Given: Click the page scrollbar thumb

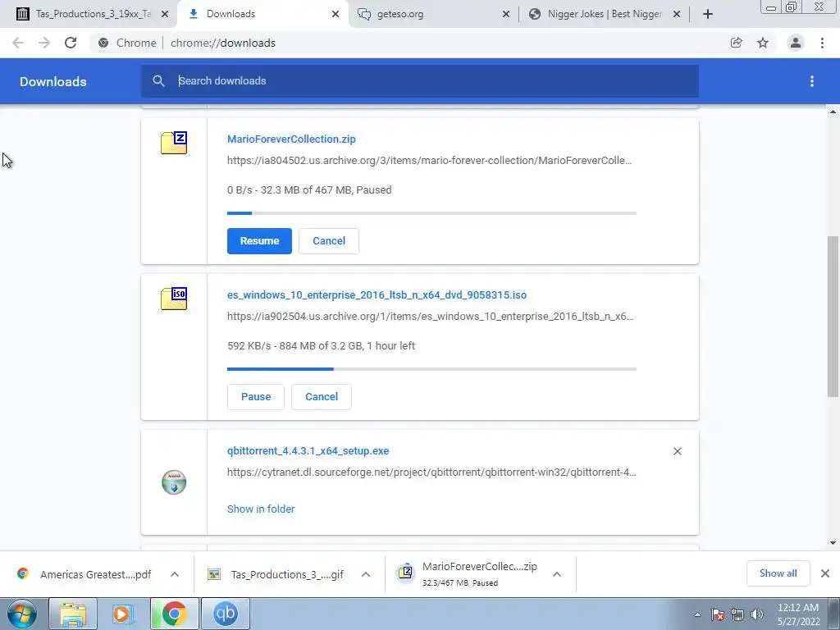Looking at the screenshot, I should pos(833,316).
